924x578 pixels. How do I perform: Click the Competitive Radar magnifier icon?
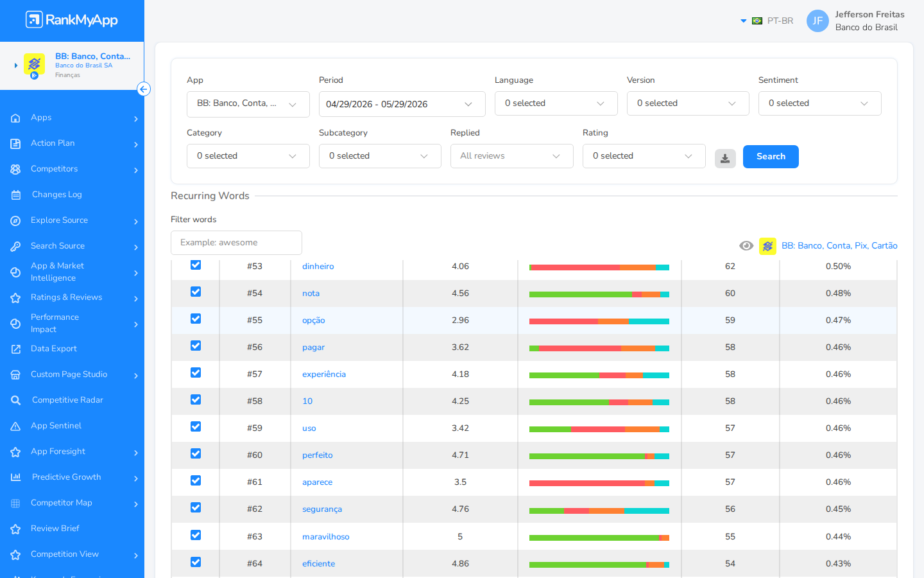pyautogui.click(x=15, y=401)
